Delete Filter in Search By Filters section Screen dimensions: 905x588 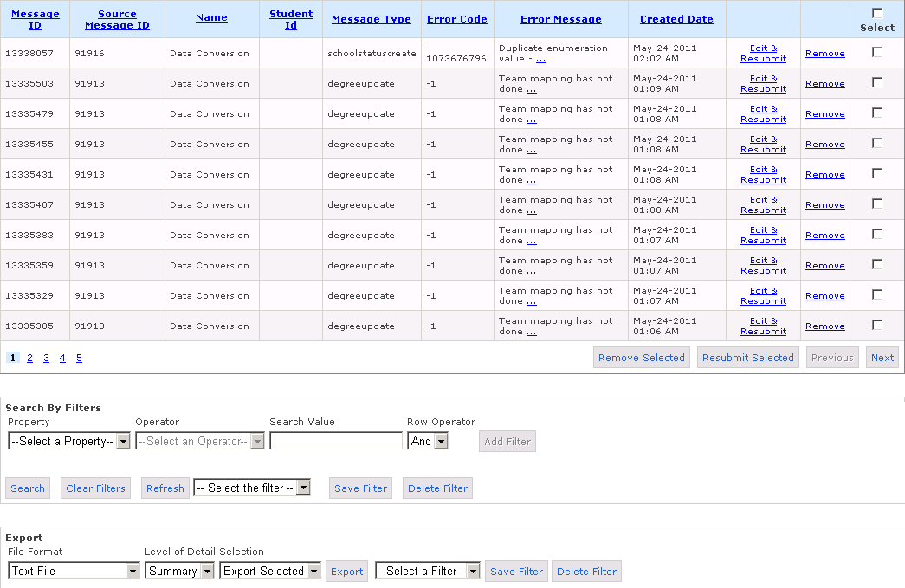(x=437, y=488)
